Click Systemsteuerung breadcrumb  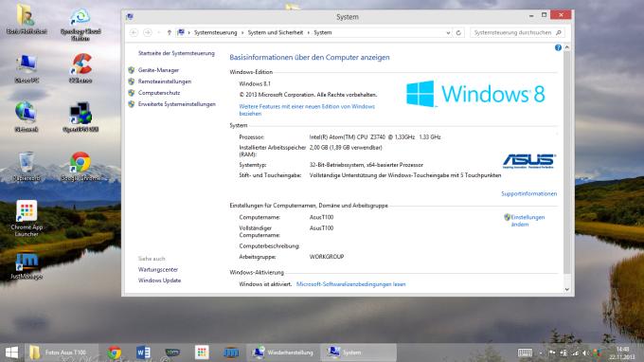(215, 32)
